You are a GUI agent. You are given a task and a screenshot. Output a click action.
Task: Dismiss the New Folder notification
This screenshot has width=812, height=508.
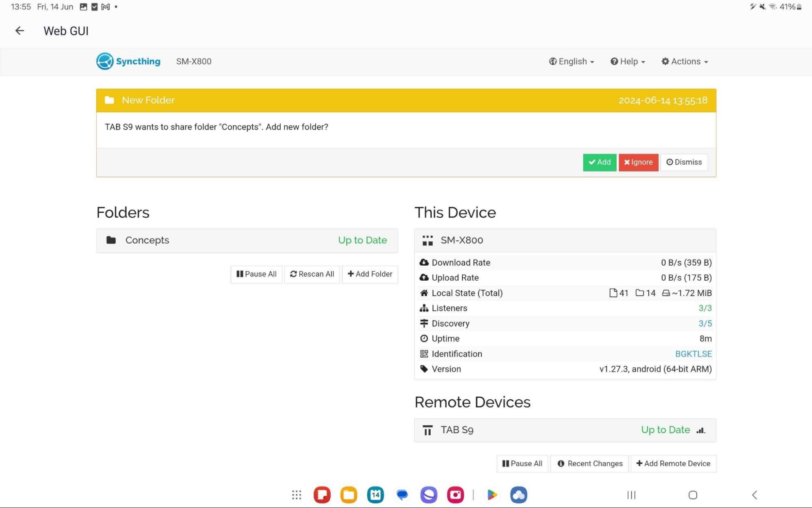(x=684, y=162)
